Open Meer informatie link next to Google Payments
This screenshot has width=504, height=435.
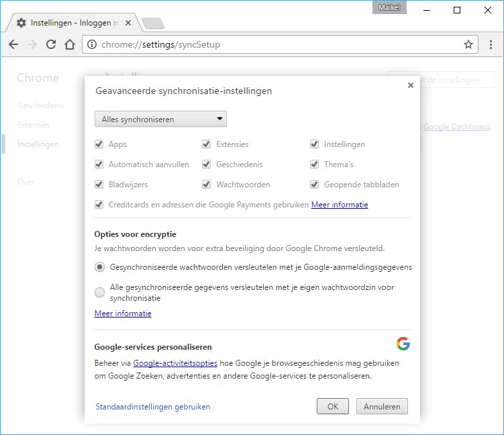coord(340,205)
